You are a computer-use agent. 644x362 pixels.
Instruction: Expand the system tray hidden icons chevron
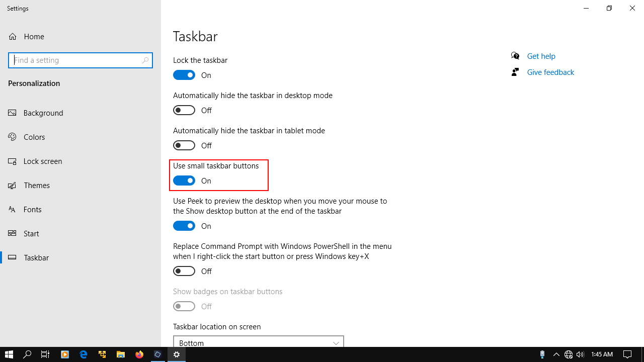click(556, 354)
